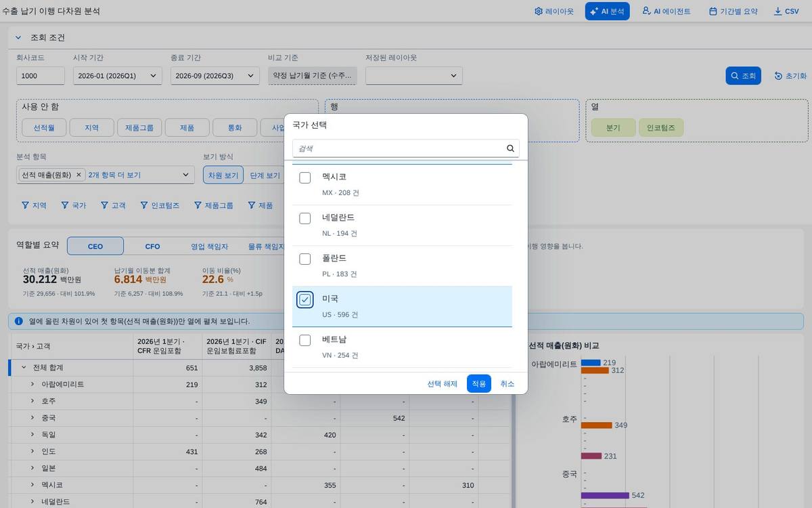Expand the 호주 table row

coord(32,401)
